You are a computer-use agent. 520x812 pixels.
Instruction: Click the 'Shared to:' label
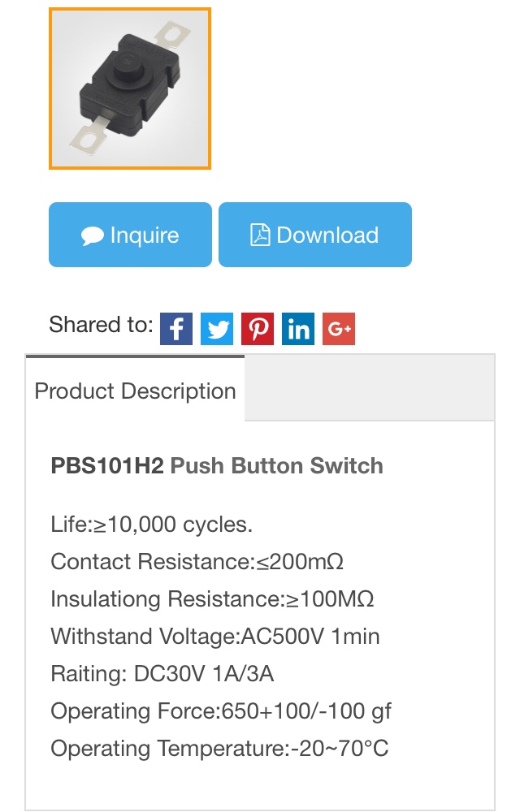click(100, 325)
